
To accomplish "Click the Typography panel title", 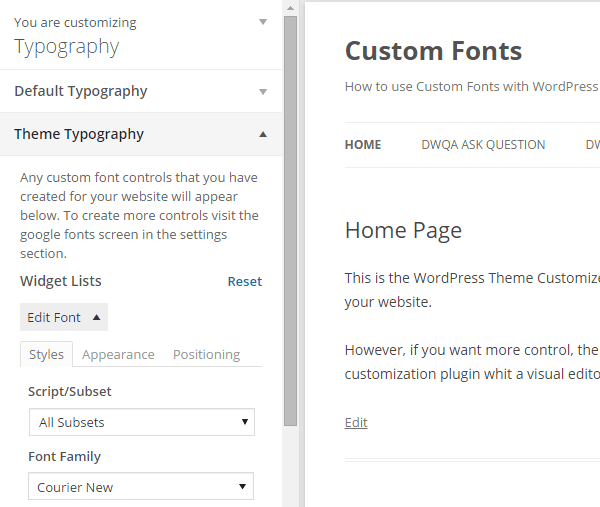I will tap(67, 47).
